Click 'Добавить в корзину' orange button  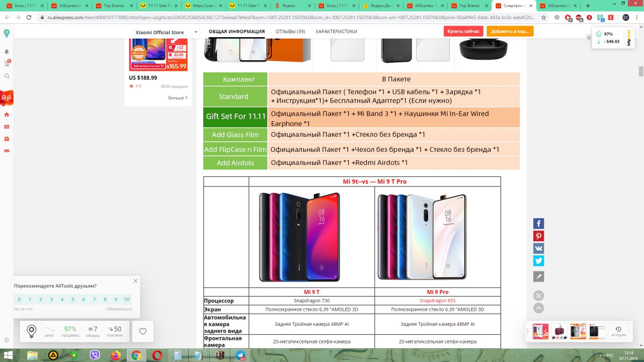tap(510, 31)
